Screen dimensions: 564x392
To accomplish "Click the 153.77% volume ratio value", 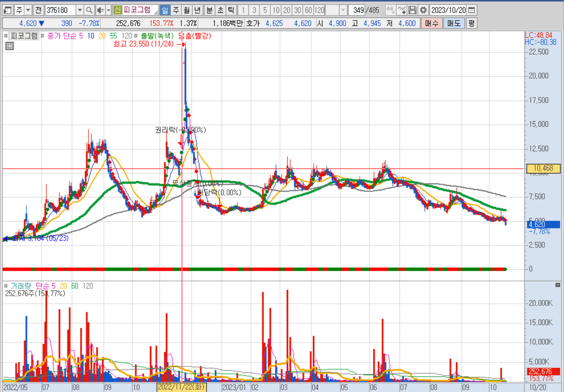I will coord(161,23).
